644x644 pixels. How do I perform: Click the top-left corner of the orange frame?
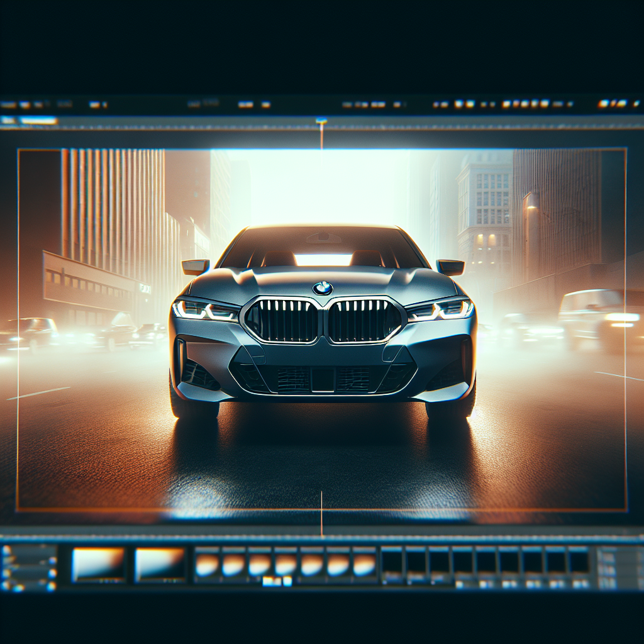coord(18,150)
